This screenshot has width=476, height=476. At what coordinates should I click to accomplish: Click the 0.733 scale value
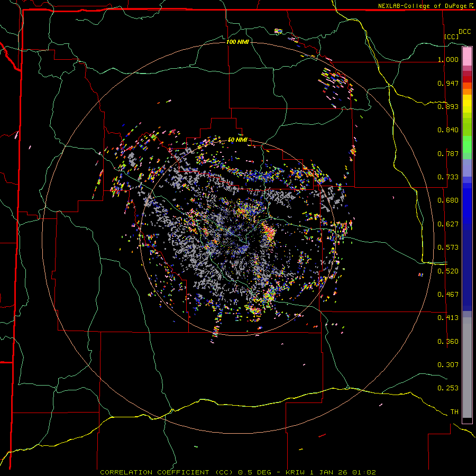tap(448, 177)
